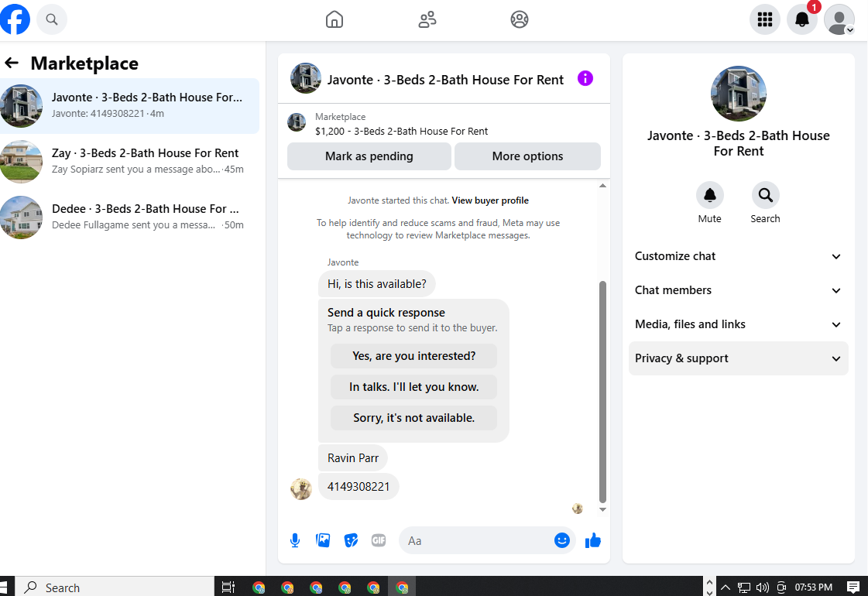Screen dimensions: 868x596
Task: Open the emoji smiley picker
Action: tap(562, 540)
